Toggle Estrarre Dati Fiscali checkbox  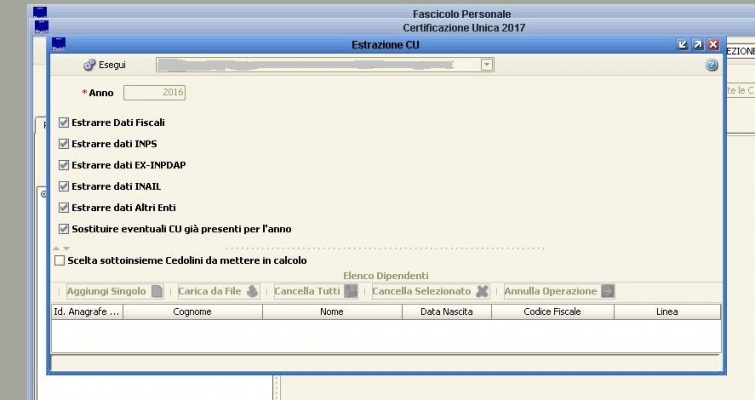[64, 123]
